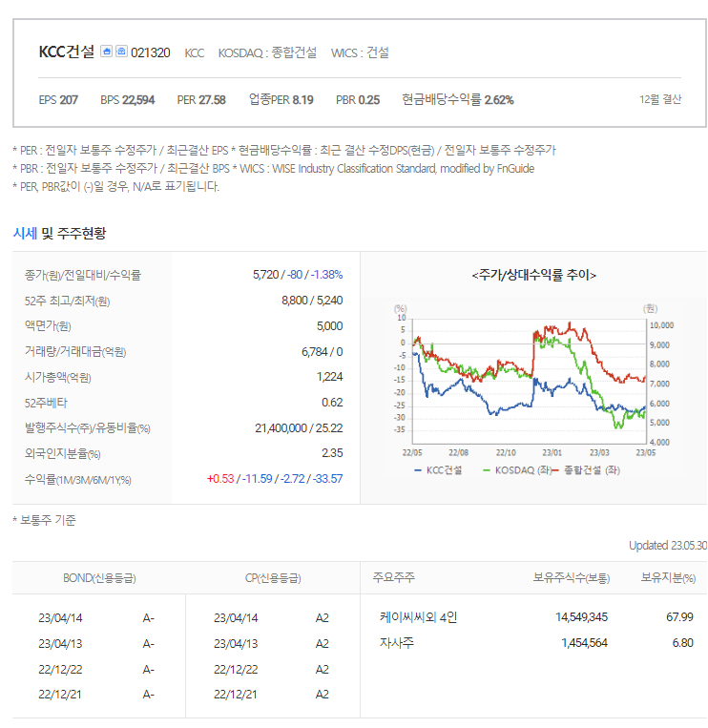Click the Updated 23.05.30 label
This screenshot has width=708, height=728.
[x=668, y=546]
